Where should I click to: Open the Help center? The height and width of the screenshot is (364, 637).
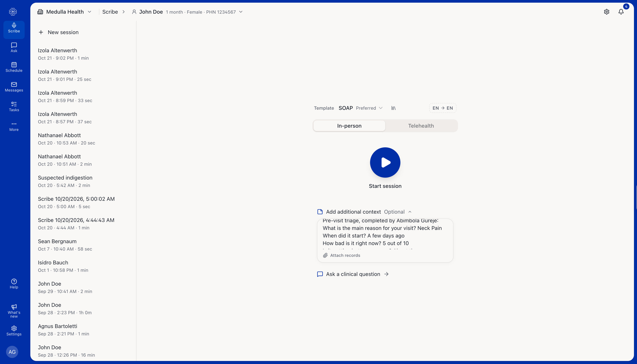click(x=14, y=284)
